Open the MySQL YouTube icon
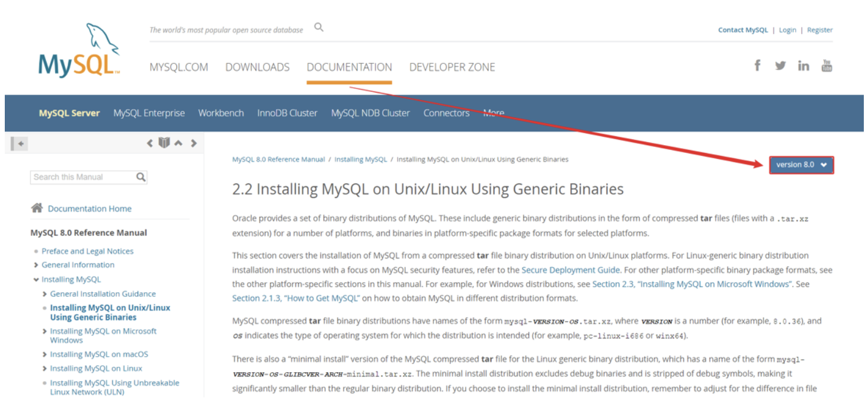868x414 pixels. [827, 65]
